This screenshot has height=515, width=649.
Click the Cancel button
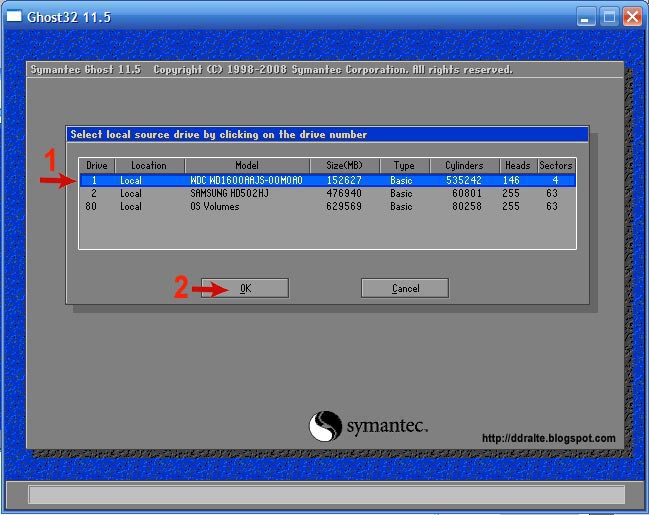point(405,288)
